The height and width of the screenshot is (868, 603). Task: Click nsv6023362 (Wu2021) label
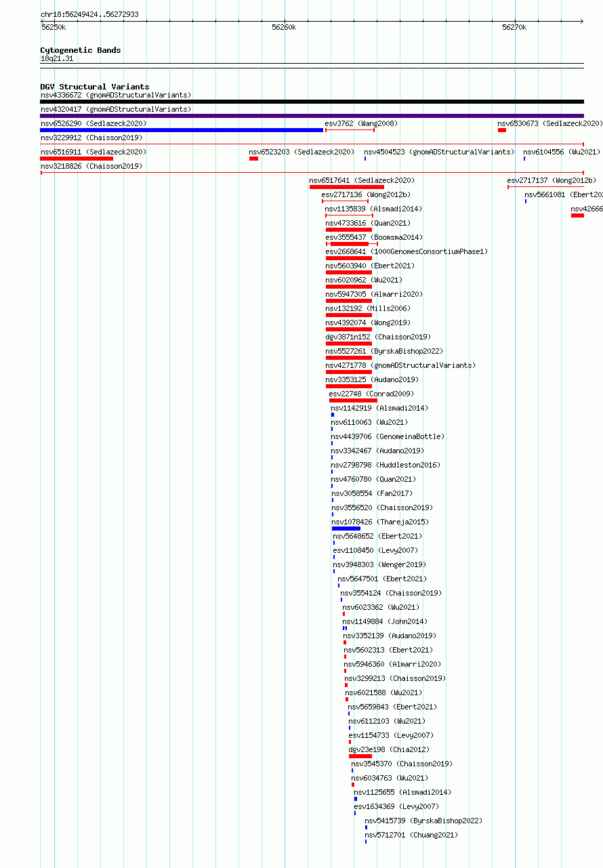[x=381, y=607]
